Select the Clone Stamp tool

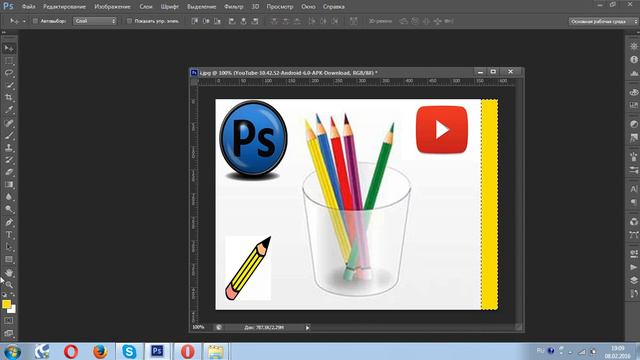(9, 147)
